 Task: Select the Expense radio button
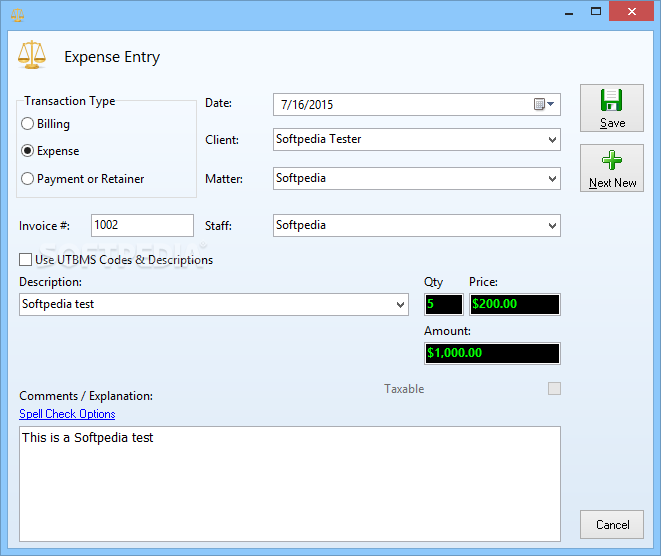pos(27,150)
